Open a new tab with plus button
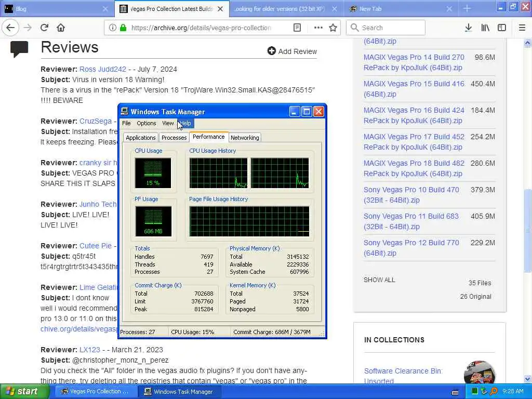 pyautogui.click(x=467, y=9)
